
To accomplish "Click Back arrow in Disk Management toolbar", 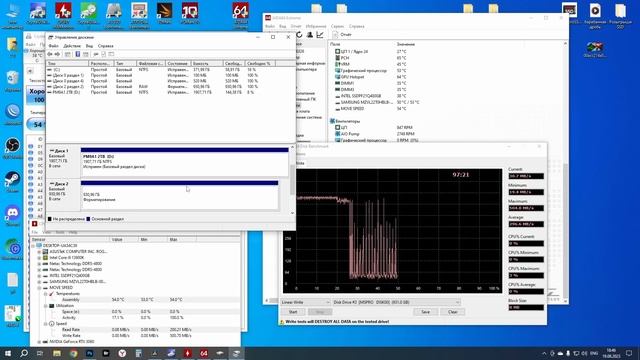I will point(50,54).
